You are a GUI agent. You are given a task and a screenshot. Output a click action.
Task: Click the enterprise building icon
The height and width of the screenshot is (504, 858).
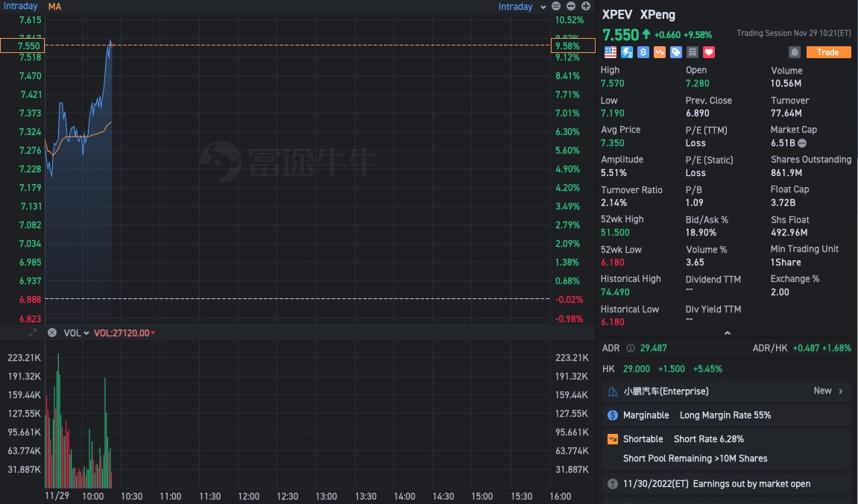pyautogui.click(x=613, y=391)
